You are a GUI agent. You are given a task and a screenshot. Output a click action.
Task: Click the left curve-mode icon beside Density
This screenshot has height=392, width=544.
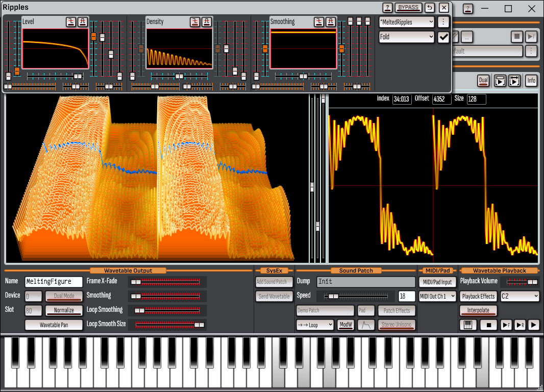(x=195, y=22)
